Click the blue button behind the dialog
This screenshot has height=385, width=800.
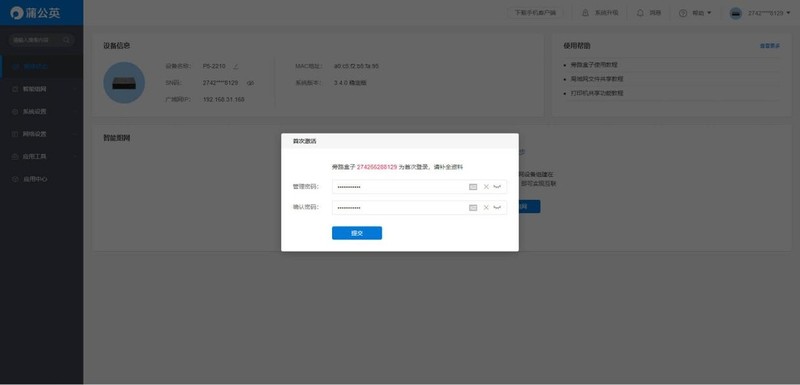pyautogui.click(x=530, y=207)
